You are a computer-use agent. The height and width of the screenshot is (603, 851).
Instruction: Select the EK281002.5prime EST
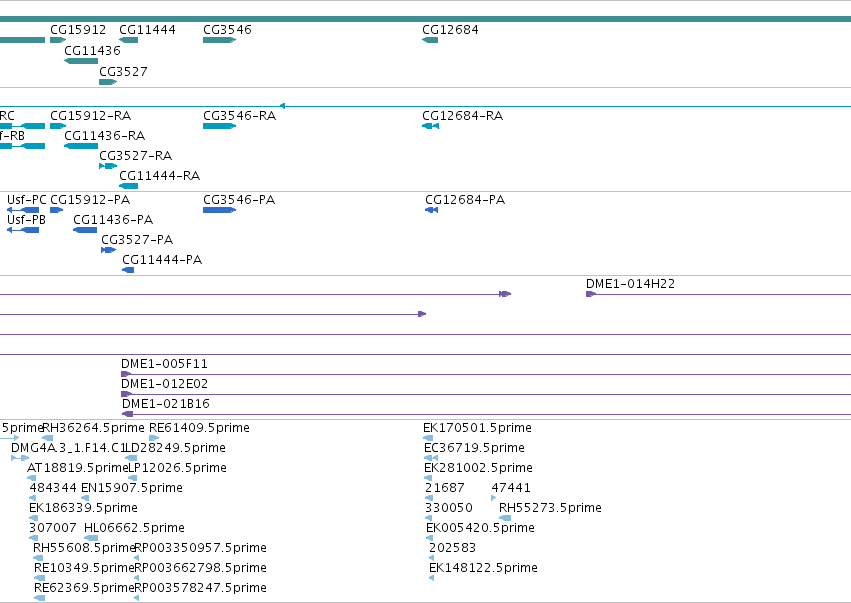[428, 478]
